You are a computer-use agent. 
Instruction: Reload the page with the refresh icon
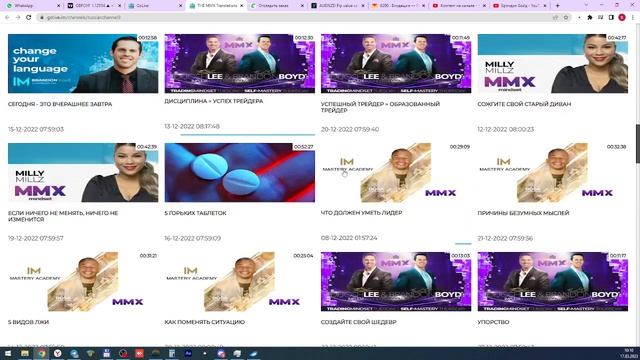pyautogui.click(x=29, y=18)
